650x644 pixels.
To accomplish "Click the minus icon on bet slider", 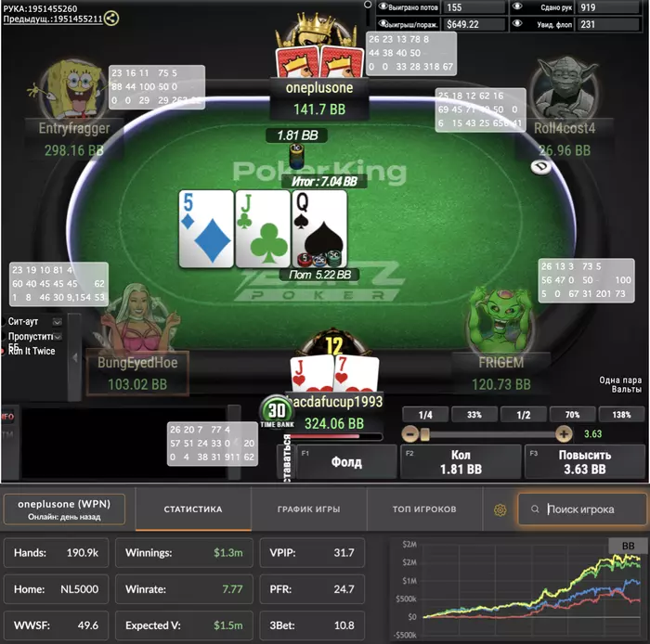I will pos(409,434).
